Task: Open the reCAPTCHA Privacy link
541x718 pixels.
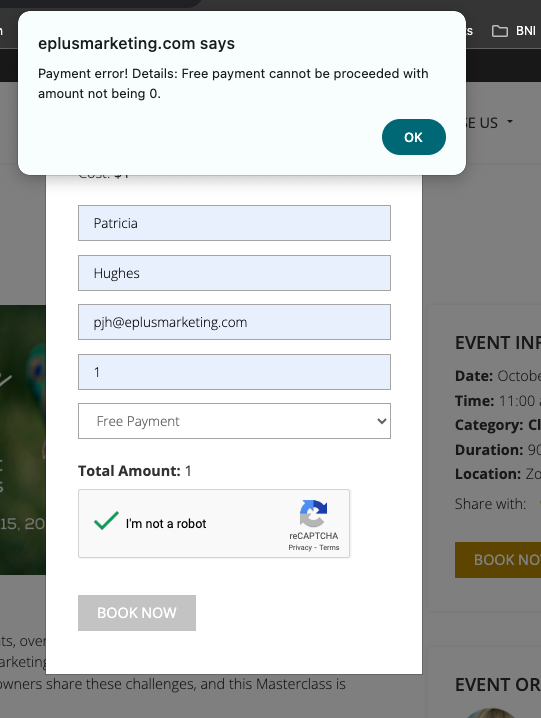Action: (x=300, y=548)
